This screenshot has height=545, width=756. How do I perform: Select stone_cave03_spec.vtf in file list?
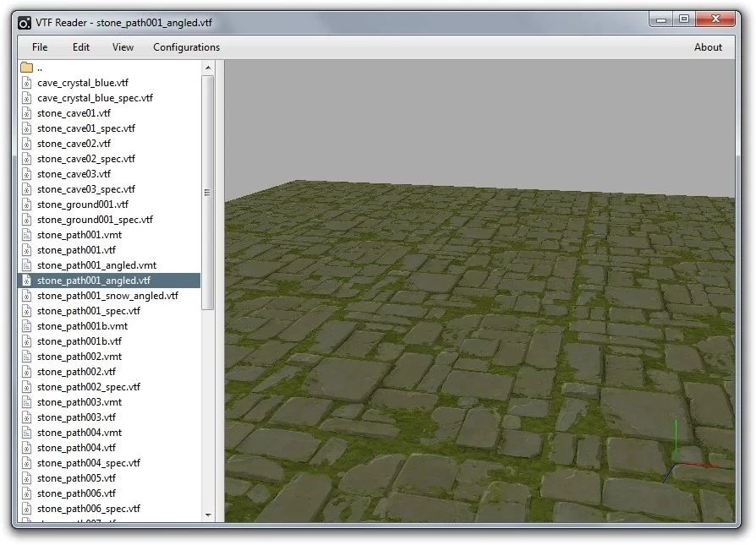[86, 189]
